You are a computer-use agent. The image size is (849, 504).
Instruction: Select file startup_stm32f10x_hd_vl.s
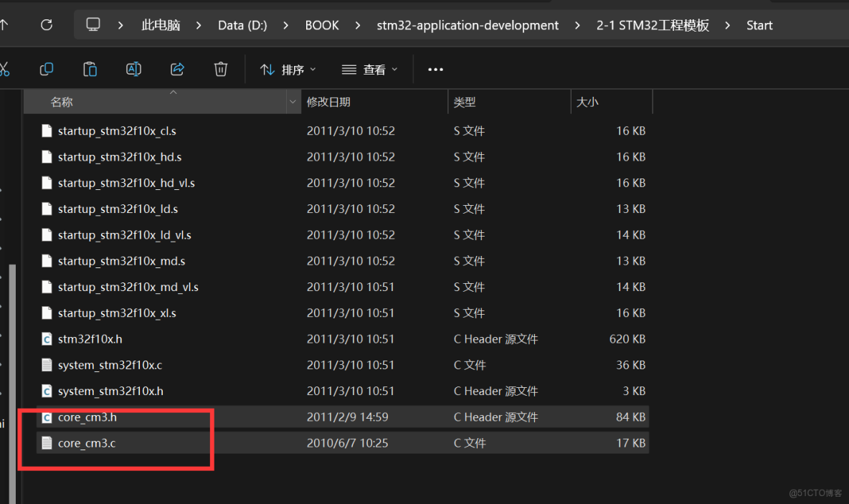click(x=126, y=183)
